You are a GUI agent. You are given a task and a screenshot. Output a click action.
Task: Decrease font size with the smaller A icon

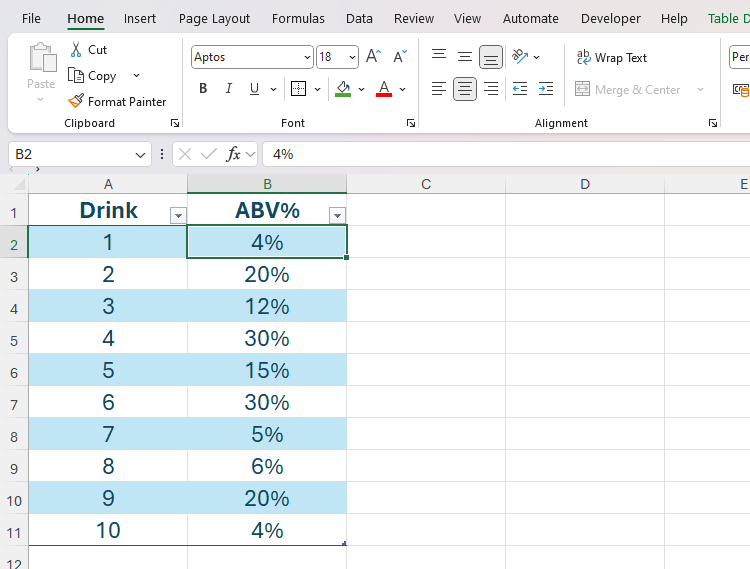click(x=399, y=57)
